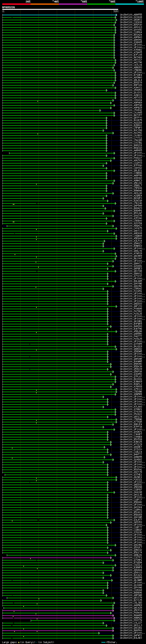Open hit UniRef100_O59953

coord(131,90)
